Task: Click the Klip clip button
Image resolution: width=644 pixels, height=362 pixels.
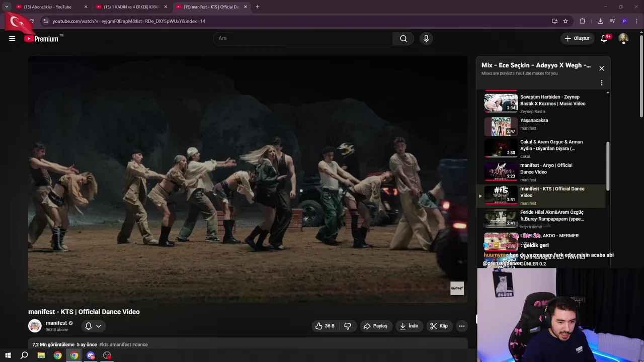Action: click(x=439, y=326)
